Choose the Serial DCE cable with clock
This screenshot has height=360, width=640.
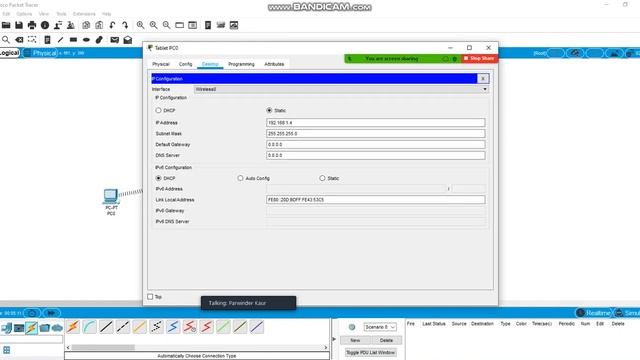pyautogui.click(x=190, y=327)
